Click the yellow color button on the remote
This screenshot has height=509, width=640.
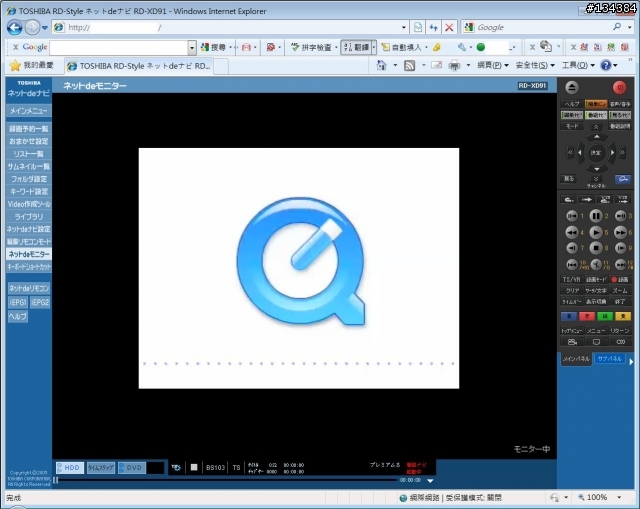coord(623,316)
